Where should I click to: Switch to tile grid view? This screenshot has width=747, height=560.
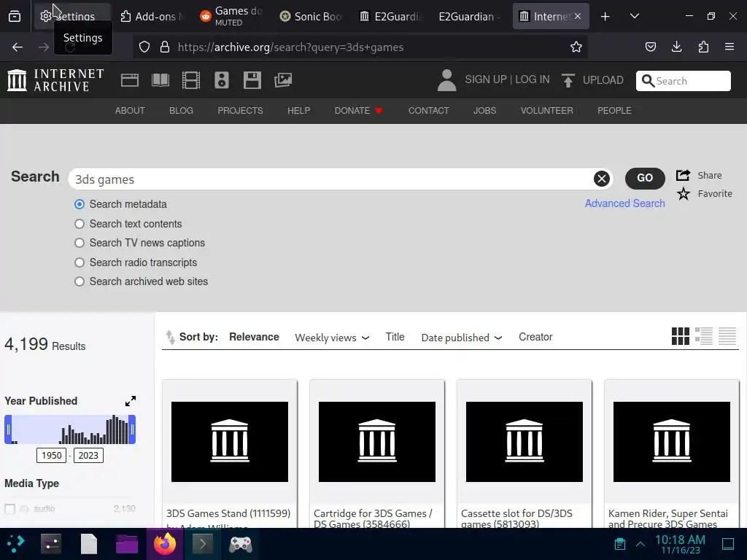coord(681,336)
